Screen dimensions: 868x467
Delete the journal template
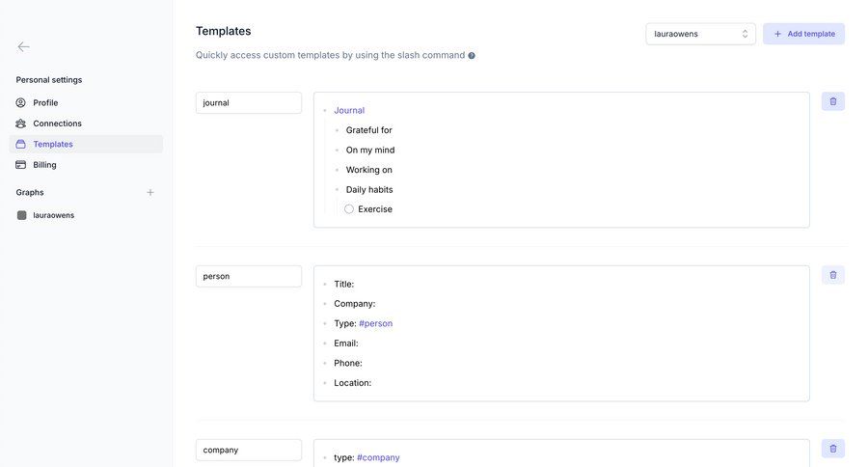pyautogui.click(x=832, y=101)
